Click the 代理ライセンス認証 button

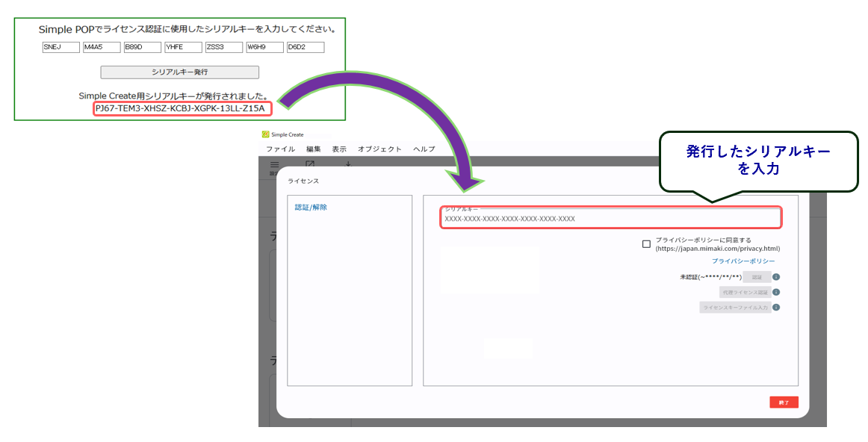click(x=745, y=292)
